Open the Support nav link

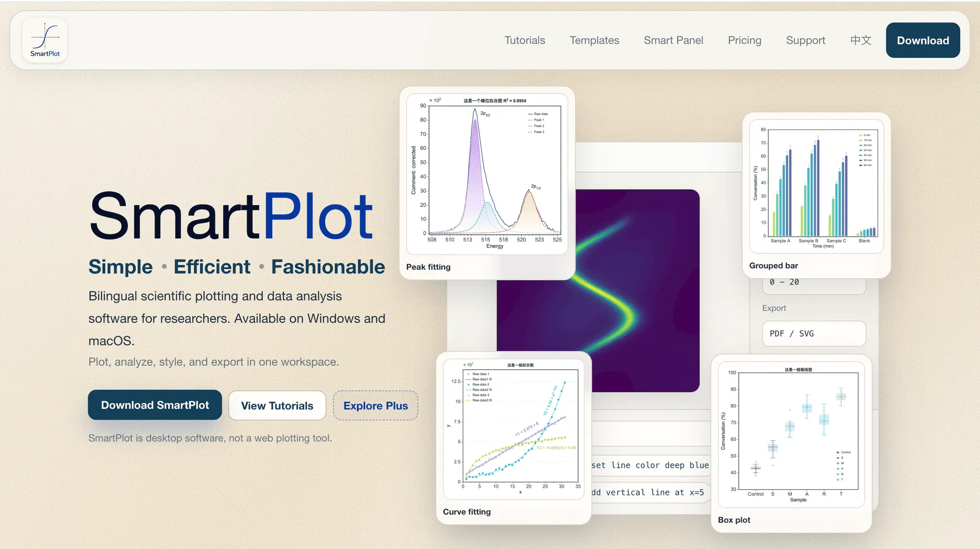[x=805, y=40]
